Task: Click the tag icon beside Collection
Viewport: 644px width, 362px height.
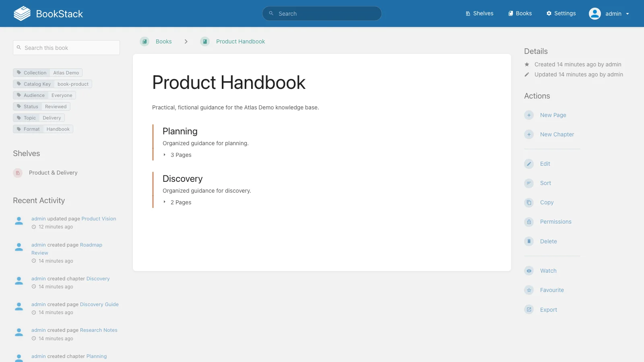Action: [x=19, y=72]
